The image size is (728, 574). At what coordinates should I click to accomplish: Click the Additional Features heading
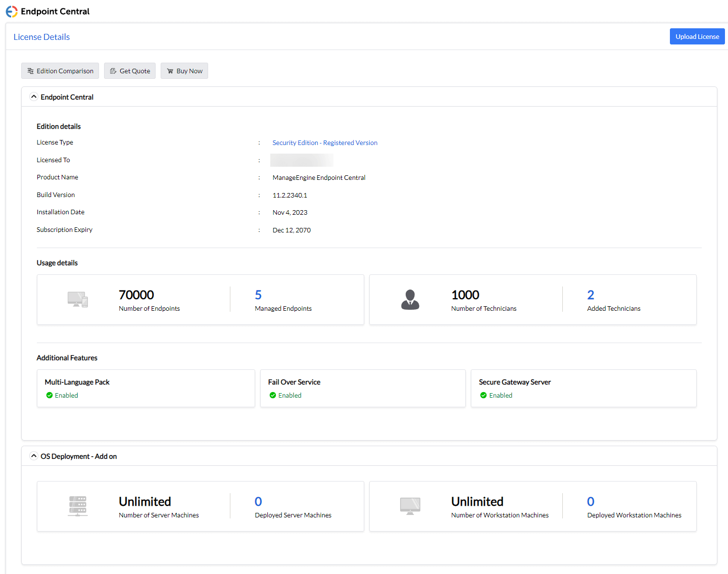67,358
